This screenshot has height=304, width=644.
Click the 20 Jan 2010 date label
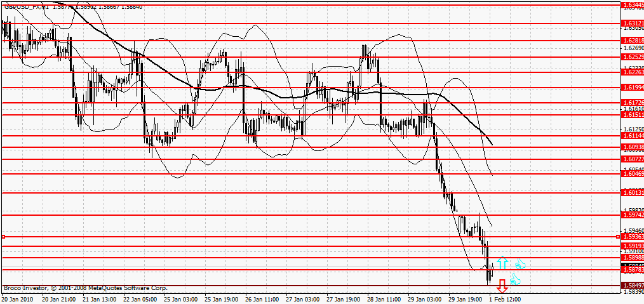[18, 298]
